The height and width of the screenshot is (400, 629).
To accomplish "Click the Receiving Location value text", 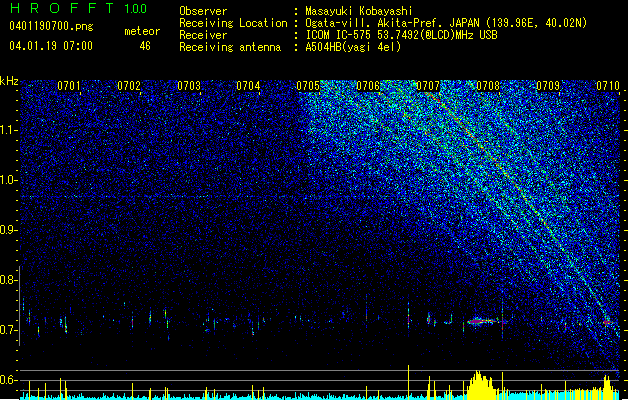I will (x=446, y=23).
